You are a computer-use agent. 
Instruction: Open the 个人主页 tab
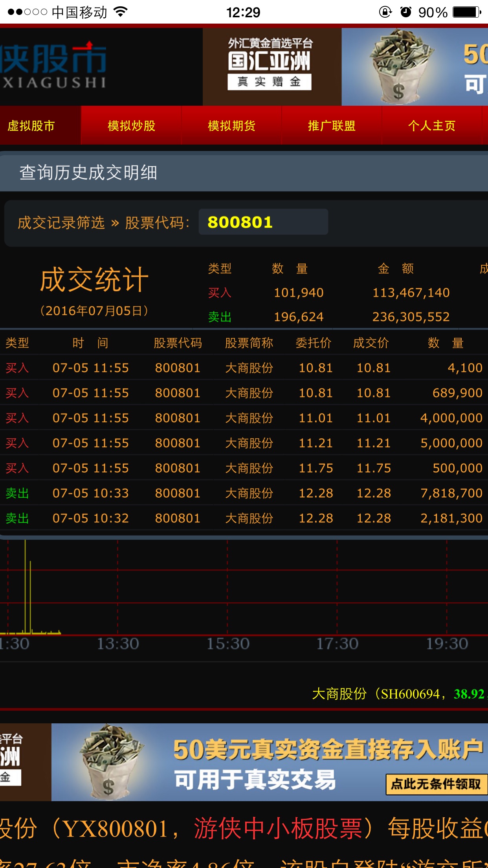click(431, 126)
